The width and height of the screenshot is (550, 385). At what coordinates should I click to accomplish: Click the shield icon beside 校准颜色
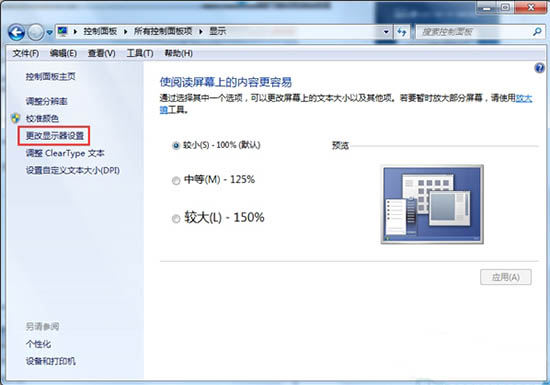click(x=15, y=118)
